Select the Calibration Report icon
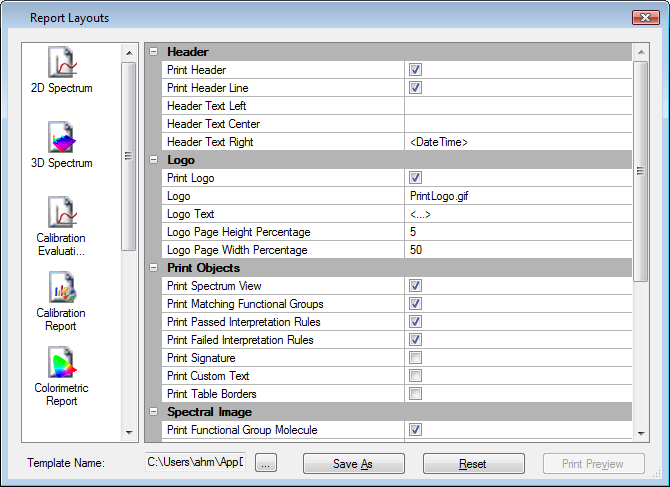Image resolution: width=670 pixels, height=487 pixels. coord(62,289)
